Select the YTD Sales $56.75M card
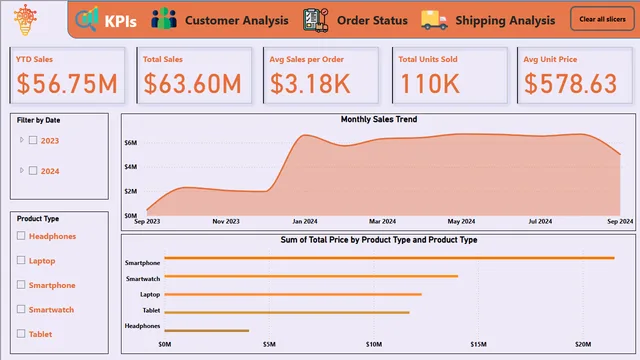640x360 pixels. coord(67,75)
